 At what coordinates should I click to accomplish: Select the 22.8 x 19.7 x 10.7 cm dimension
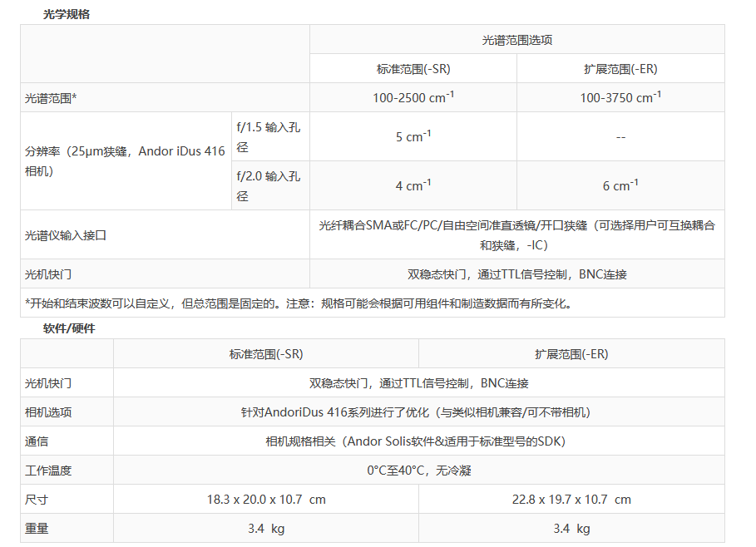point(571,500)
